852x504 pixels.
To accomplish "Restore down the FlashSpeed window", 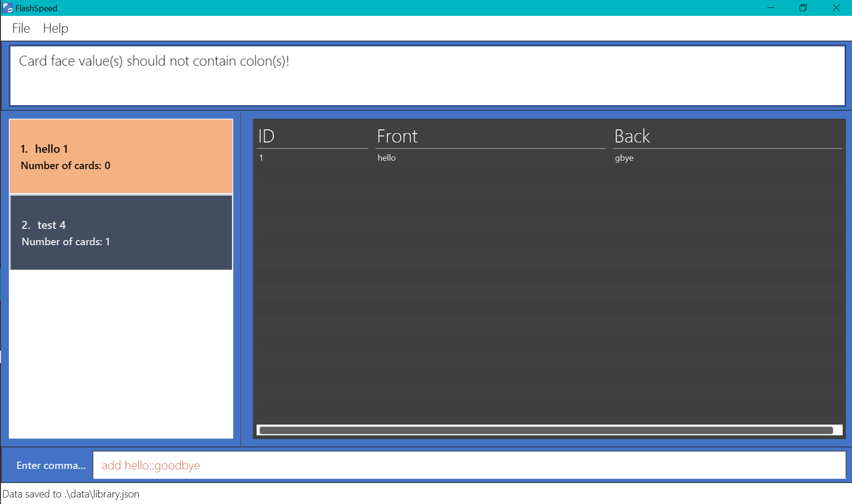I will 803,8.
